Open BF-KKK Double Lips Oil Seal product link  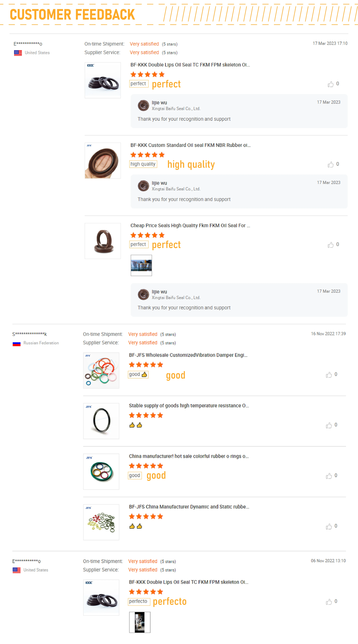click(190, 65)
